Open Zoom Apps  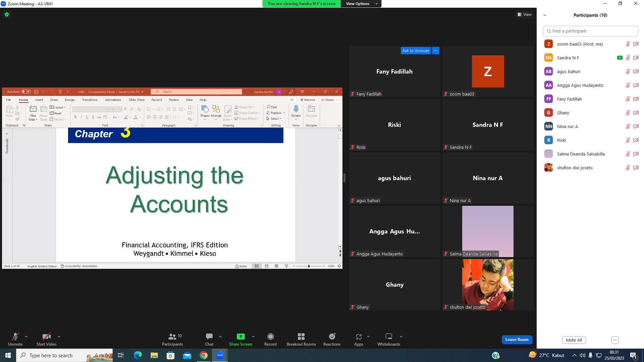pyautogui.click(x=359, y=339)
